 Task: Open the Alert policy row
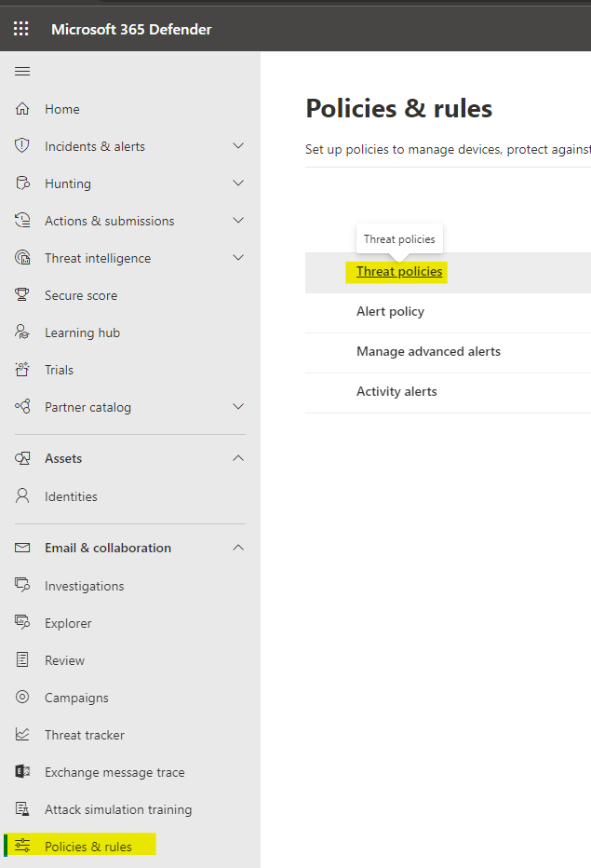coord(448,312)
